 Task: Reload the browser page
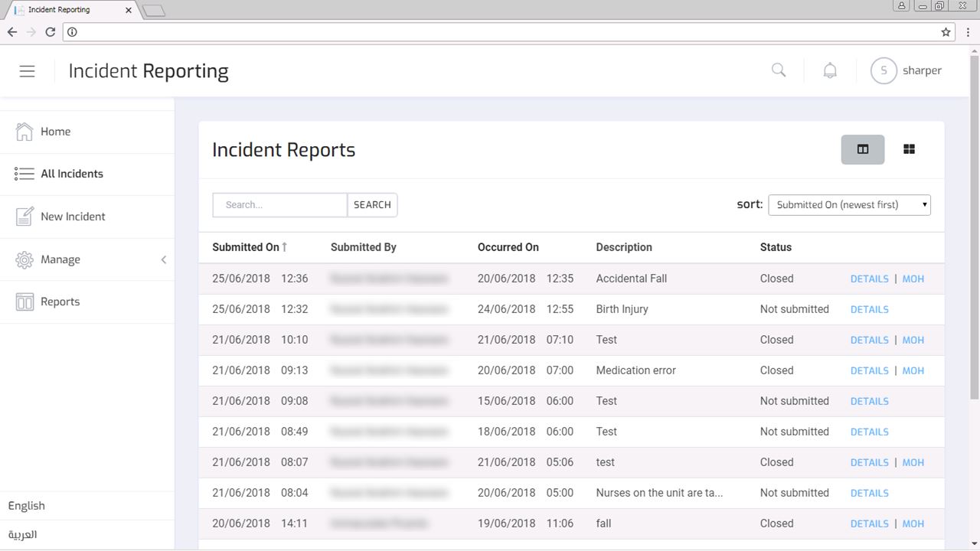[51, 32]
